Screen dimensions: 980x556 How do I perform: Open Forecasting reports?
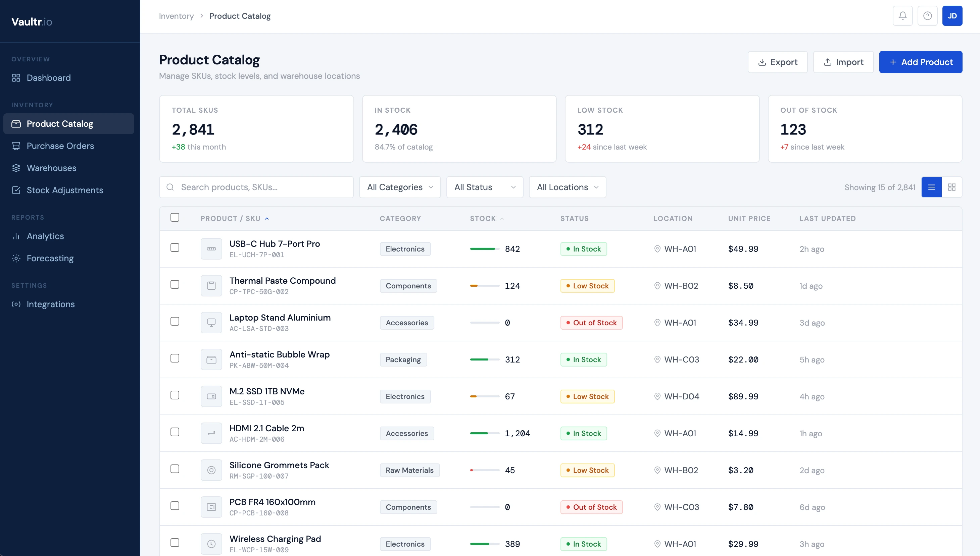tap(69, 258)
